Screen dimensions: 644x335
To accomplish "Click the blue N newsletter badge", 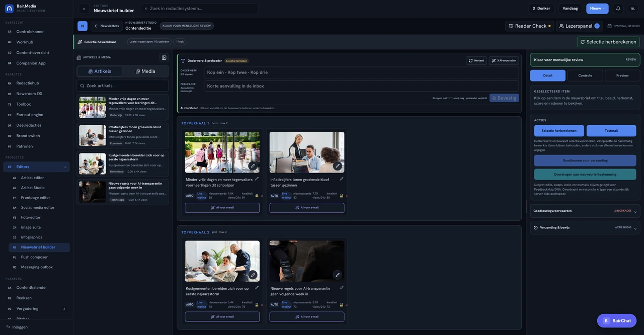I will (x=83, y=26).
